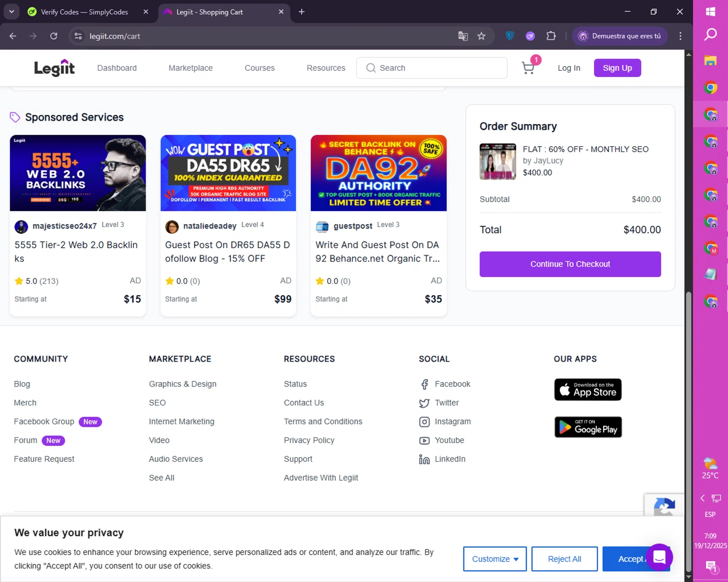Image resolution: width=728 pixels, height=582 pixels.
Task: Expand the Customize cookie dropdown
Action: tap(495, 559)
